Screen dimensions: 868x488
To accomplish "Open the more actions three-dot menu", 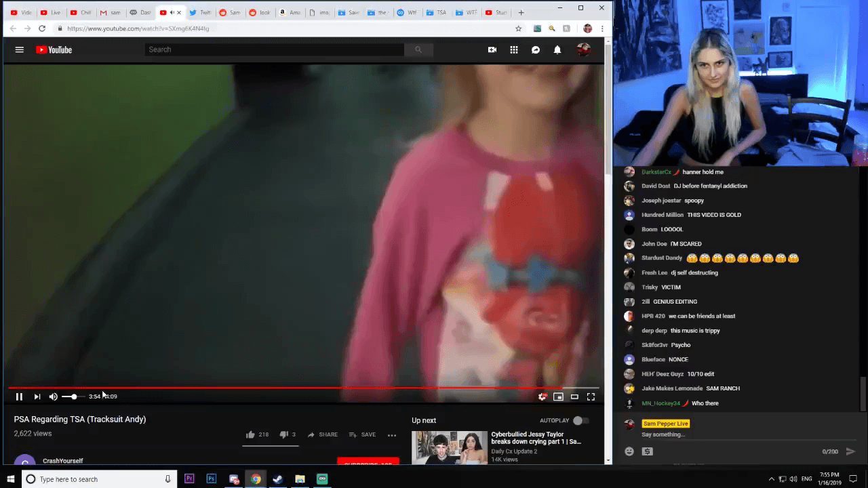I will coord(391,435).
